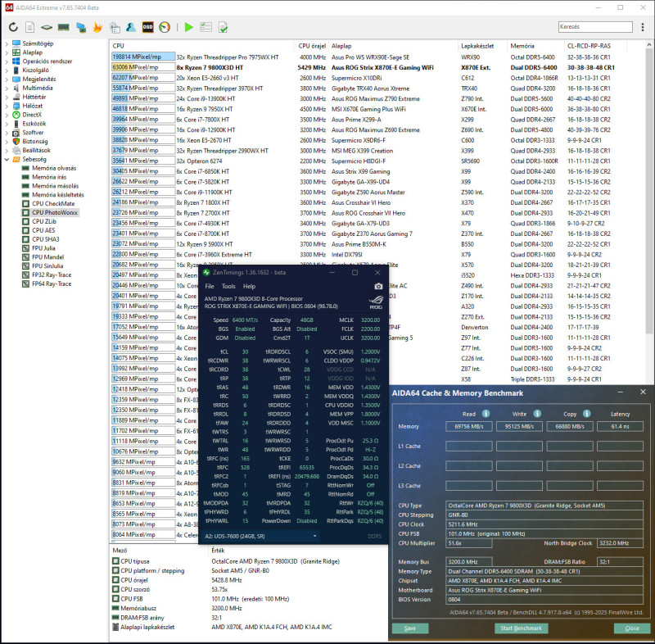Click the info icon next to Copy

tap(586, 413)
